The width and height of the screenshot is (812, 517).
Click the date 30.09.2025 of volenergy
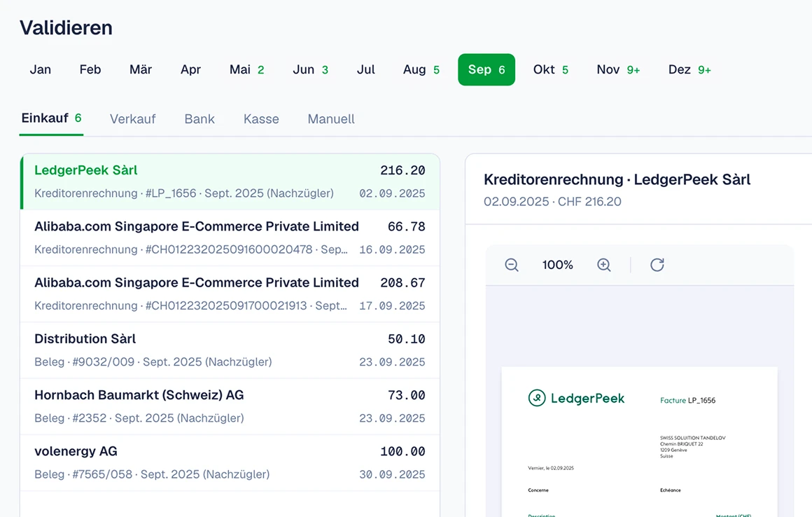click(392, 474)
